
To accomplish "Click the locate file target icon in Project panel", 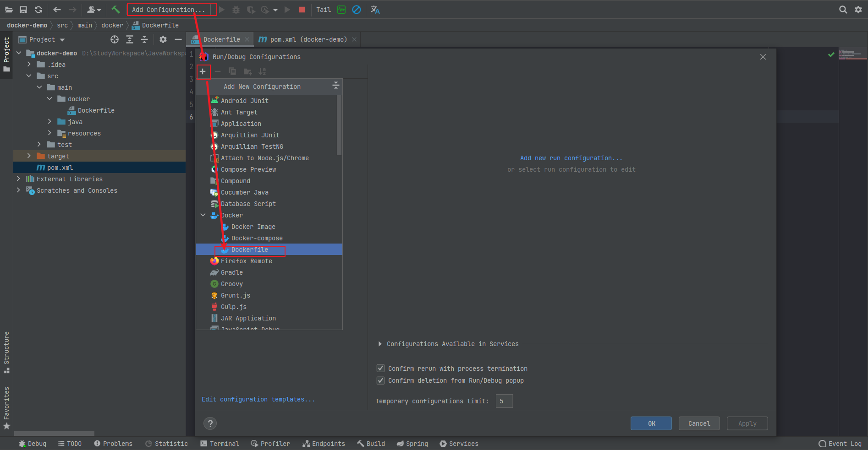I will tap(115, 39).
